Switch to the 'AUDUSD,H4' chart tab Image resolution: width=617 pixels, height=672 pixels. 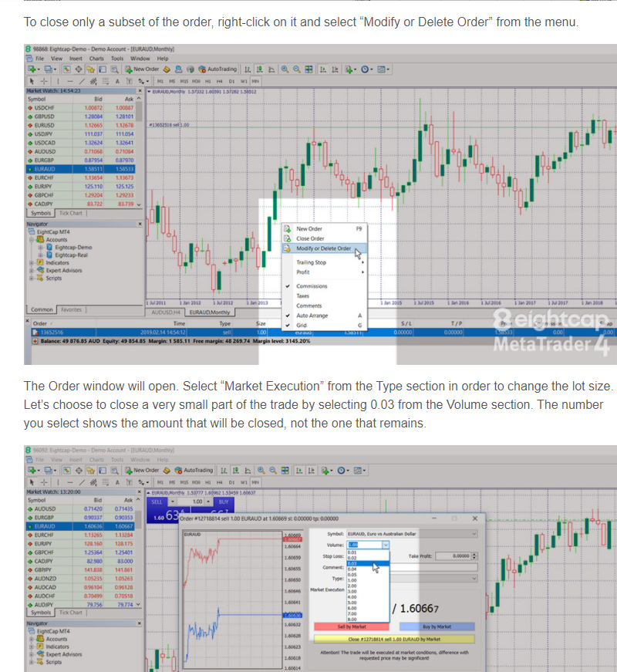coord(167,312)
